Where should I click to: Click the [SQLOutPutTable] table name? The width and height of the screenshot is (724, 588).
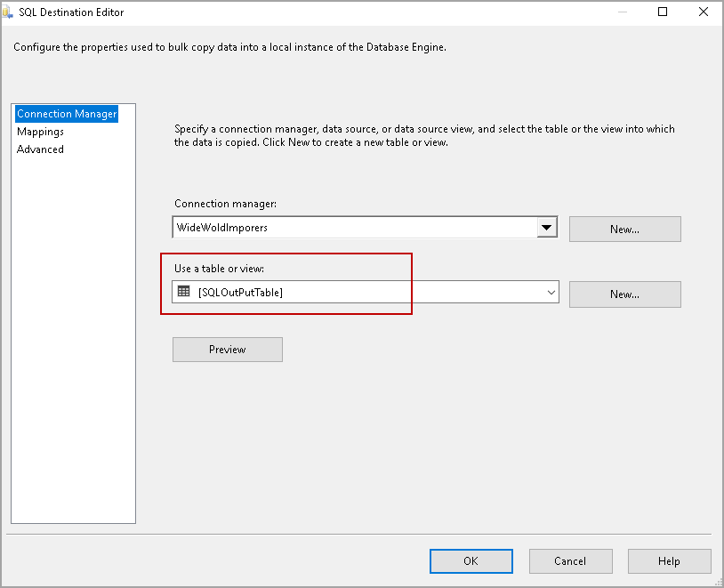click(240, 292)
